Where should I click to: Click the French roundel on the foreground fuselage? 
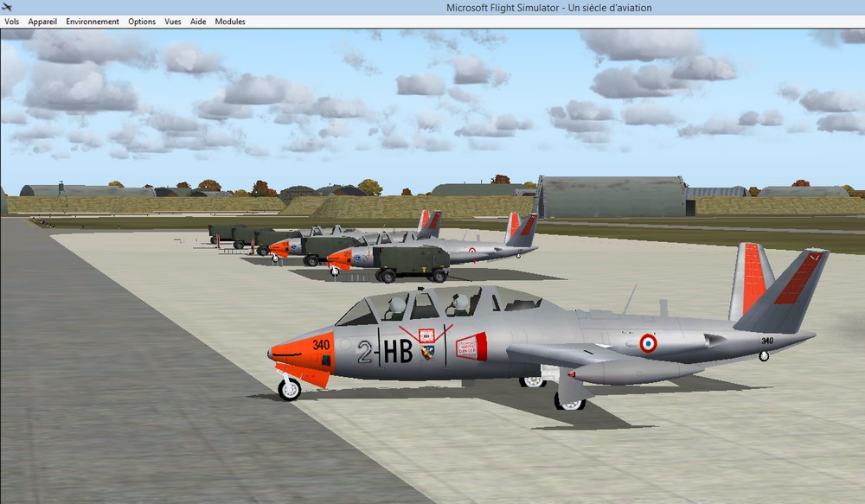coord(648,344)
